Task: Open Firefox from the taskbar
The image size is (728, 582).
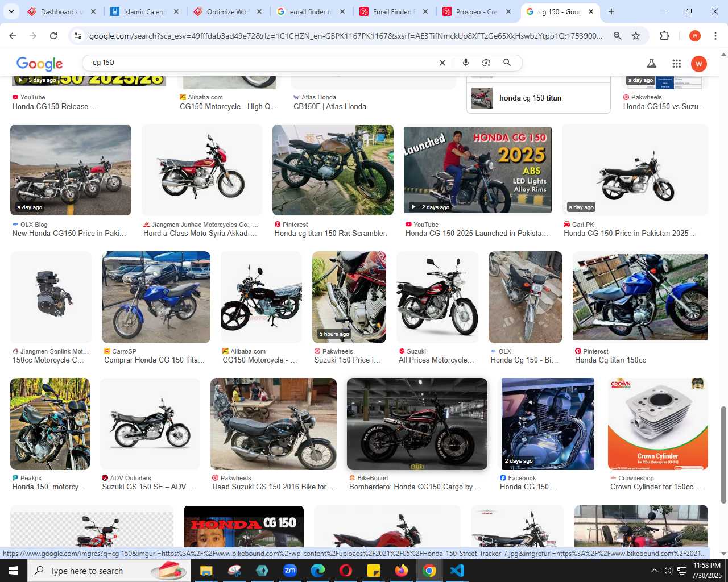Action: tap(402, 571)
